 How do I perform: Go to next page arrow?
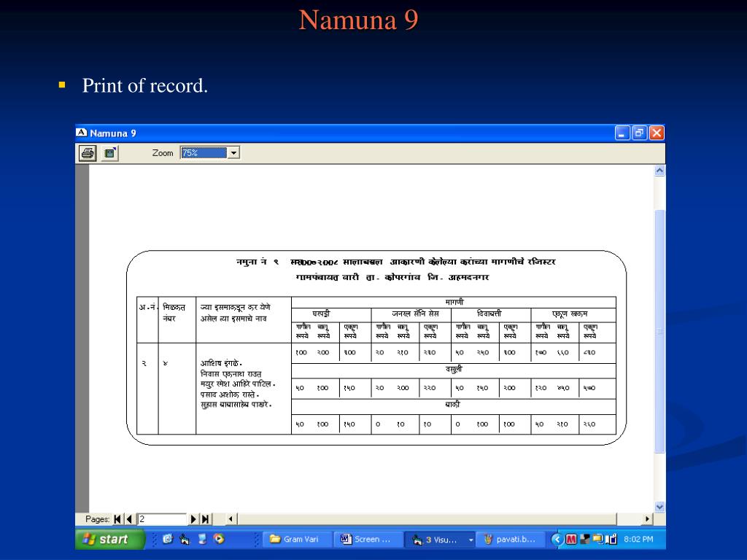(193, 519)
